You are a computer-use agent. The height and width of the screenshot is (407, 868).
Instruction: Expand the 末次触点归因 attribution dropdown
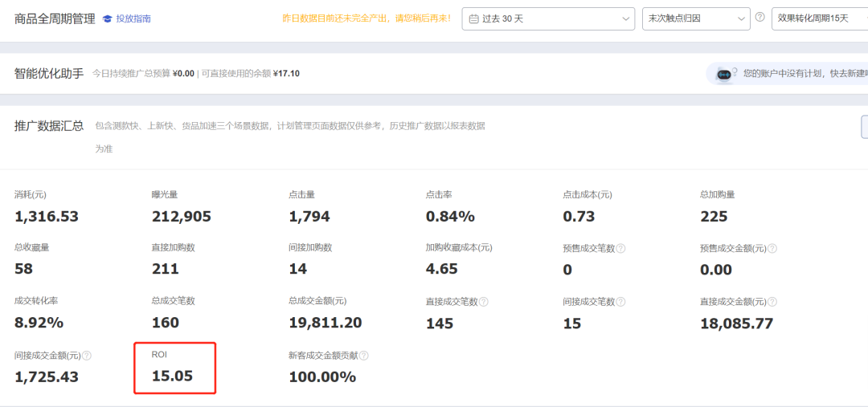[x=696, y=18]
